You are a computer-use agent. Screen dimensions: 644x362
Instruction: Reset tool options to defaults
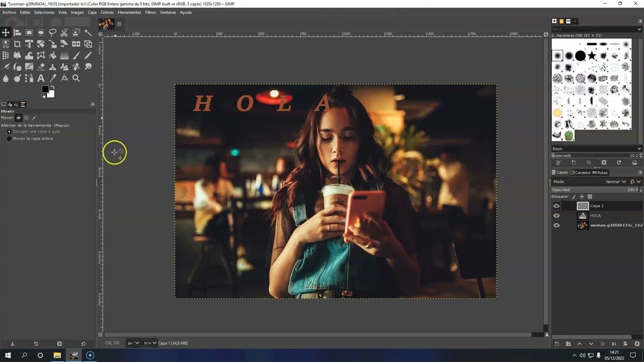pos(83,344)
